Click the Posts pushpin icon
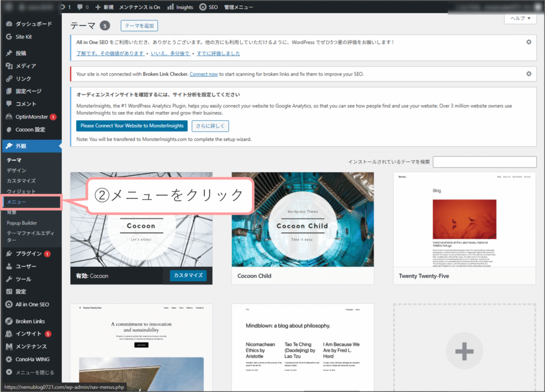 point(9,53)
